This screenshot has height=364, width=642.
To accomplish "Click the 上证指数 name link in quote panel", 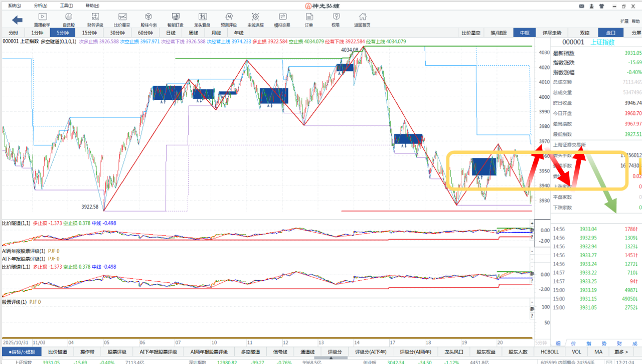I will (x=602, y=42).
